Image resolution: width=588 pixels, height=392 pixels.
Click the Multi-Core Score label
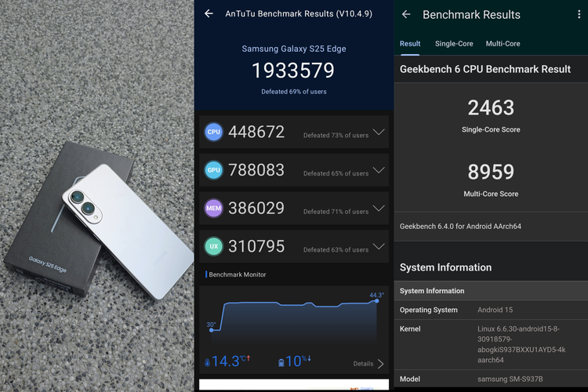pos(491,194)
